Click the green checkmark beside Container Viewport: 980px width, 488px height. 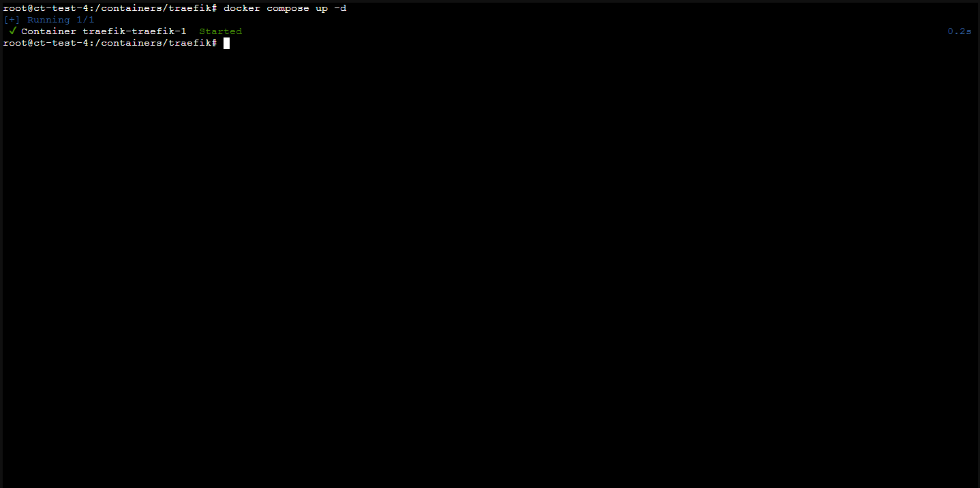tap(12, 31)
